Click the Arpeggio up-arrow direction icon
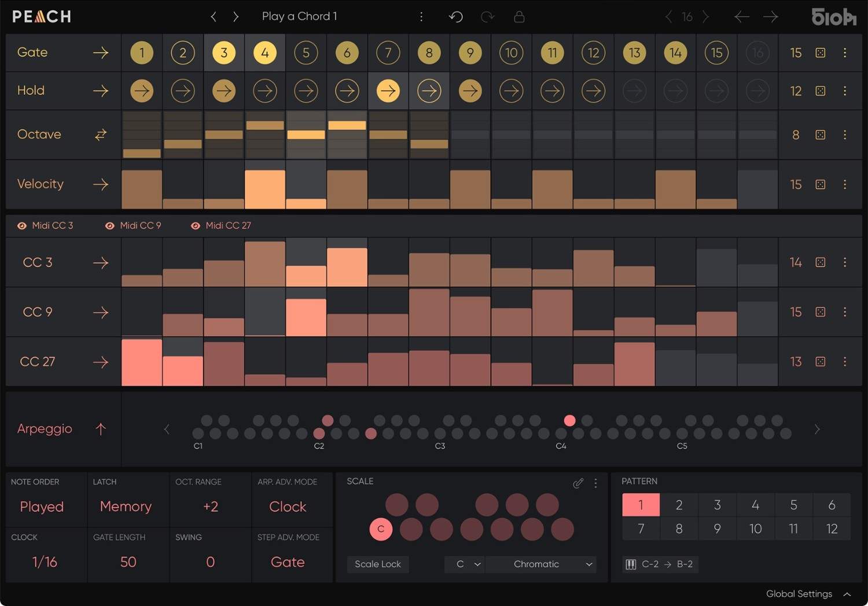The image size is (868, 606). pyautogui.click(x=101, y=429)
